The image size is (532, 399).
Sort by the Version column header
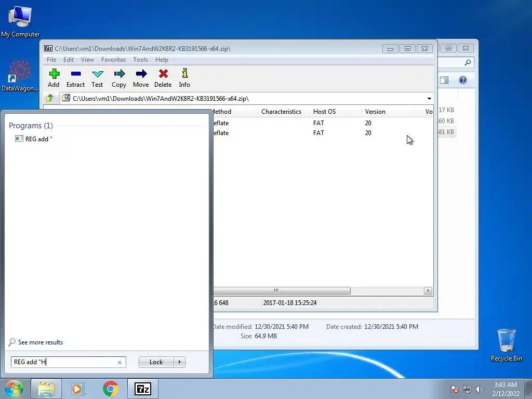point(388,112)
